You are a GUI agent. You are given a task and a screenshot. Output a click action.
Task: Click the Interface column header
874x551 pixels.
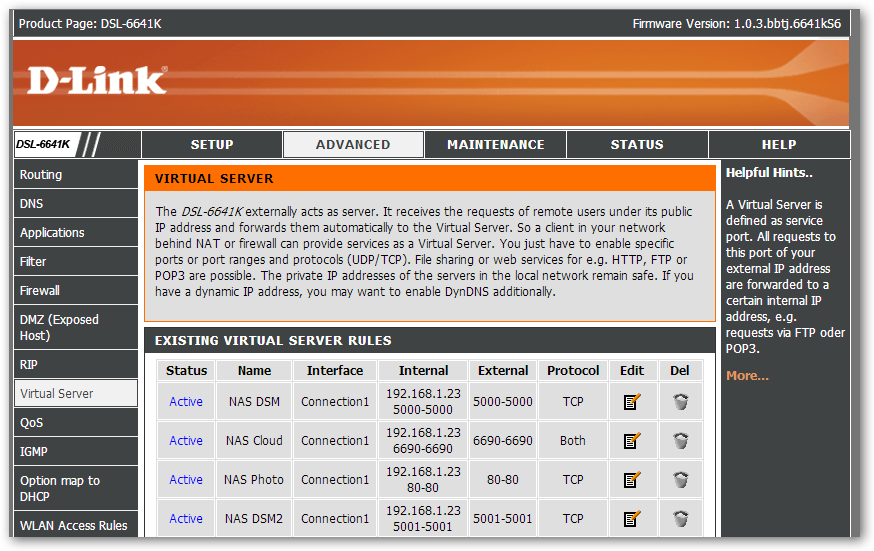(x=334, y=370)
